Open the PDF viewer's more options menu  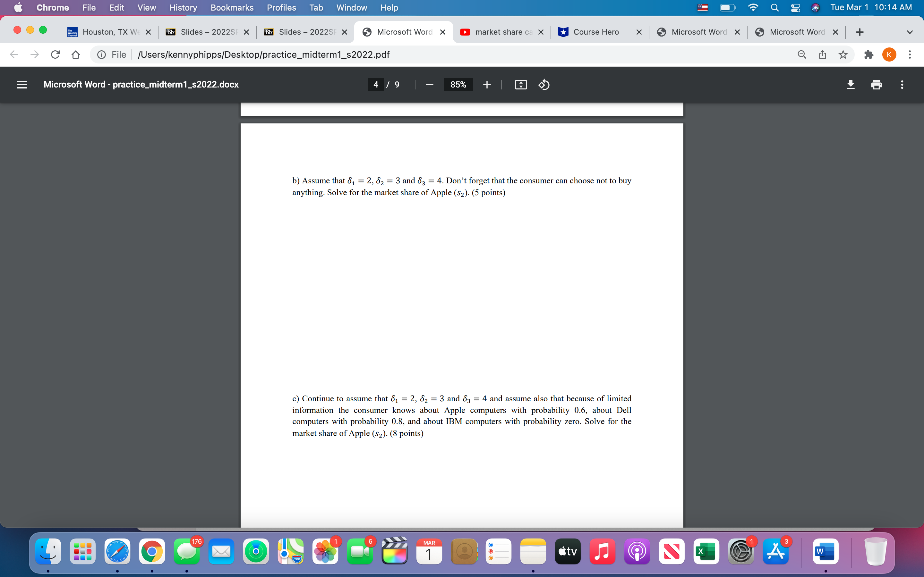tap(902, 84)
